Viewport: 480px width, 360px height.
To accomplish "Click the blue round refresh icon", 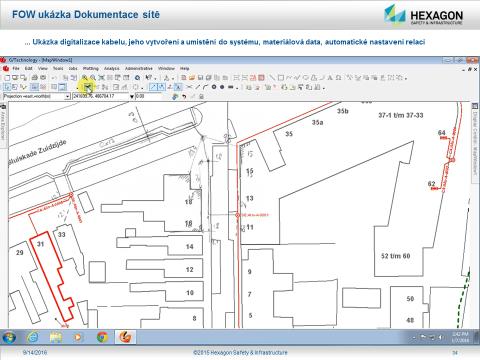I will [x=137, y=78].
